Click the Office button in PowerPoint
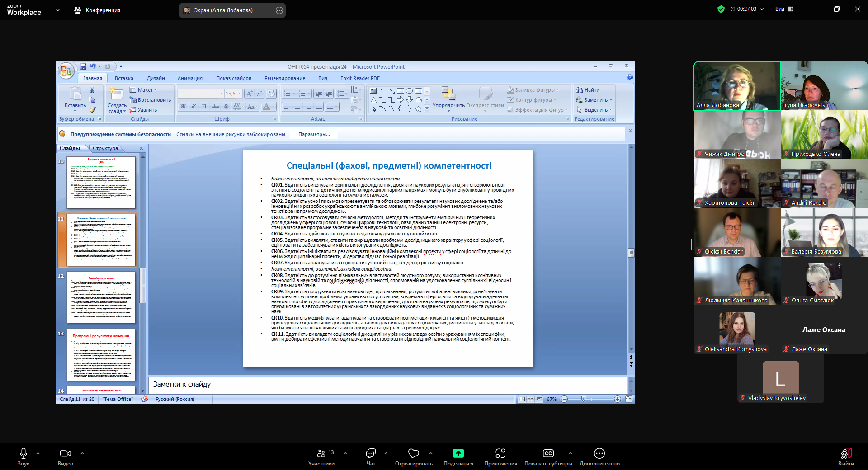 tap(66, 70)
